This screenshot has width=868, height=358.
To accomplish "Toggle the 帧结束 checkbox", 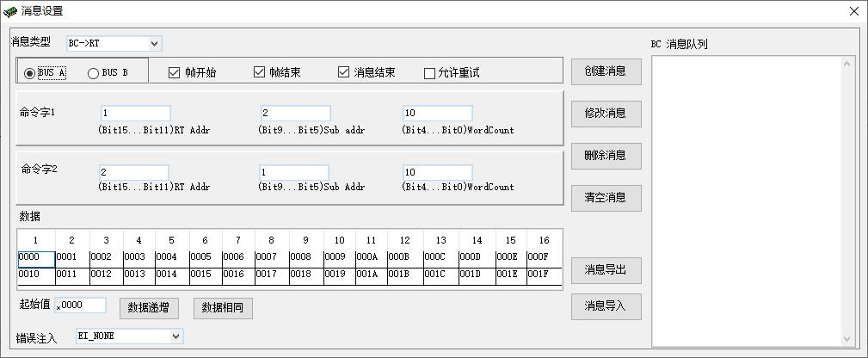I will tap(259, 72).
